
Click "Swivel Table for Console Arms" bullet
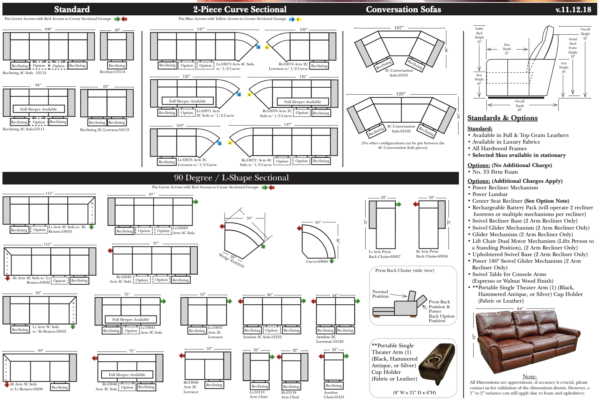point(512,277)
